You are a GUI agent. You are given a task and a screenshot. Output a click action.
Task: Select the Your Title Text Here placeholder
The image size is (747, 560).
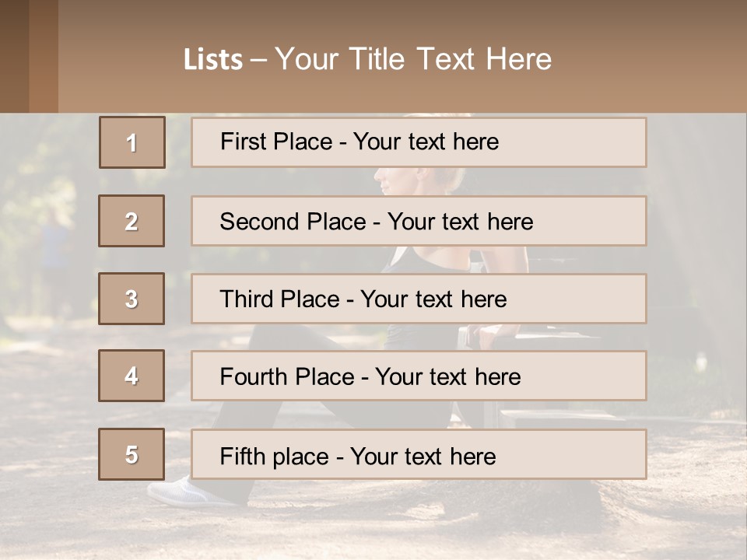click(413, 59)
